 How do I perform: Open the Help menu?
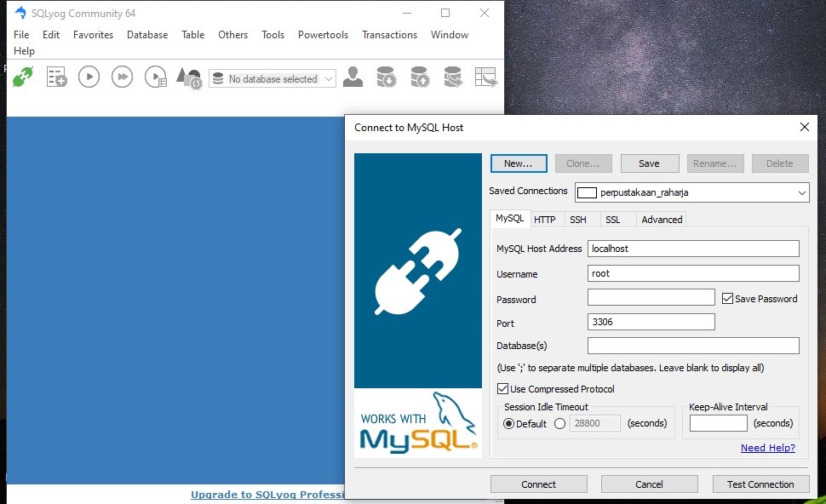[x=24, y=51]
